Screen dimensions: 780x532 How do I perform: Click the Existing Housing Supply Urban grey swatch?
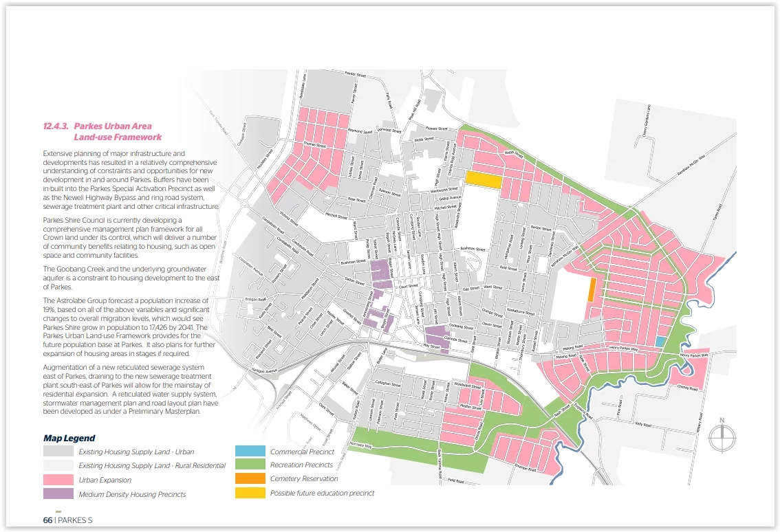point(58,452)
